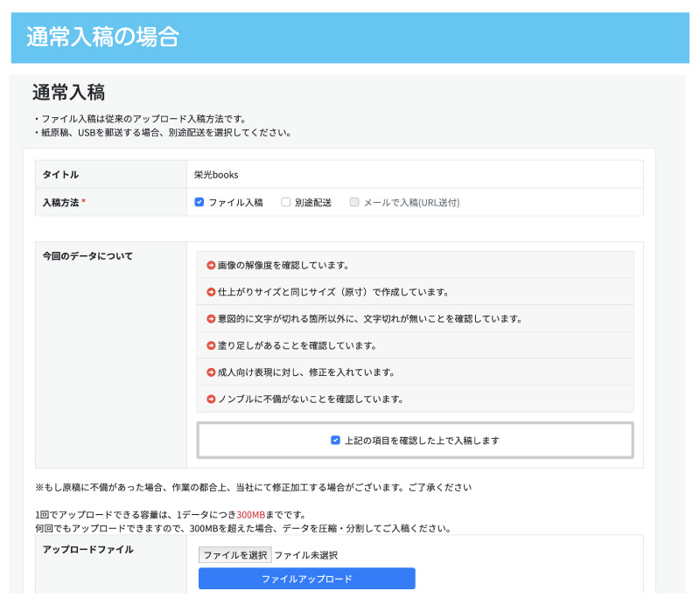This screenshot has width=700, height=612.
Task: Click the 栄光books title field
Action: coord(415,174)
